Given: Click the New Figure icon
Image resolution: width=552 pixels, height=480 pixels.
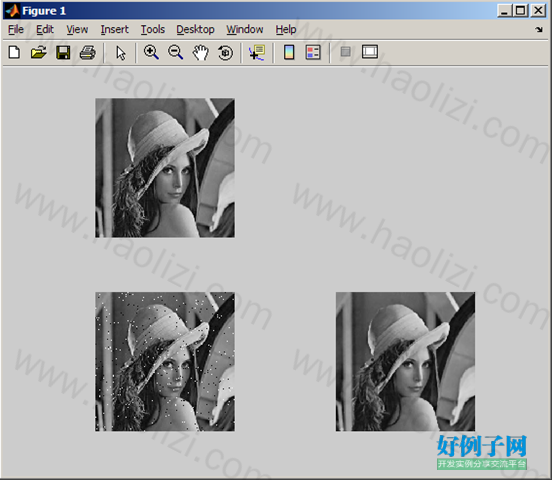Looking at the screenshot, I should (14, 53).
